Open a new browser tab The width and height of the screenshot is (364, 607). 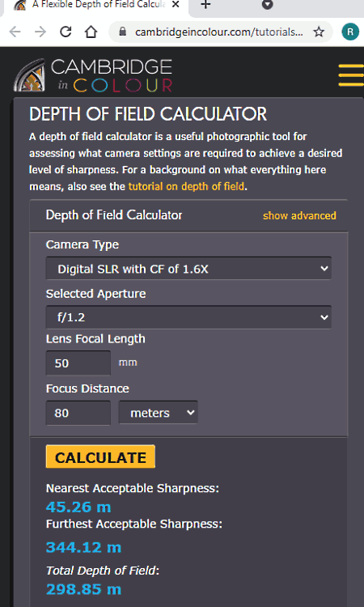click(206, 5)
